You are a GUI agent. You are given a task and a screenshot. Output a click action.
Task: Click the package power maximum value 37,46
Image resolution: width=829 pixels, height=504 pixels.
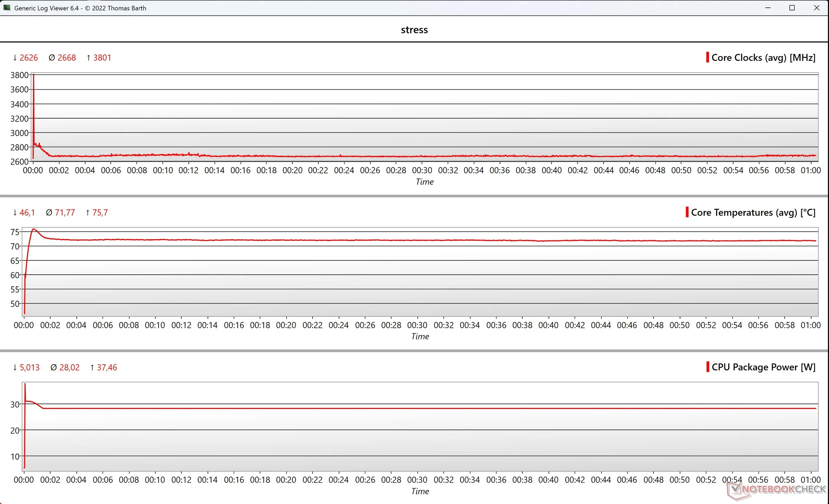tap(107, 367)
